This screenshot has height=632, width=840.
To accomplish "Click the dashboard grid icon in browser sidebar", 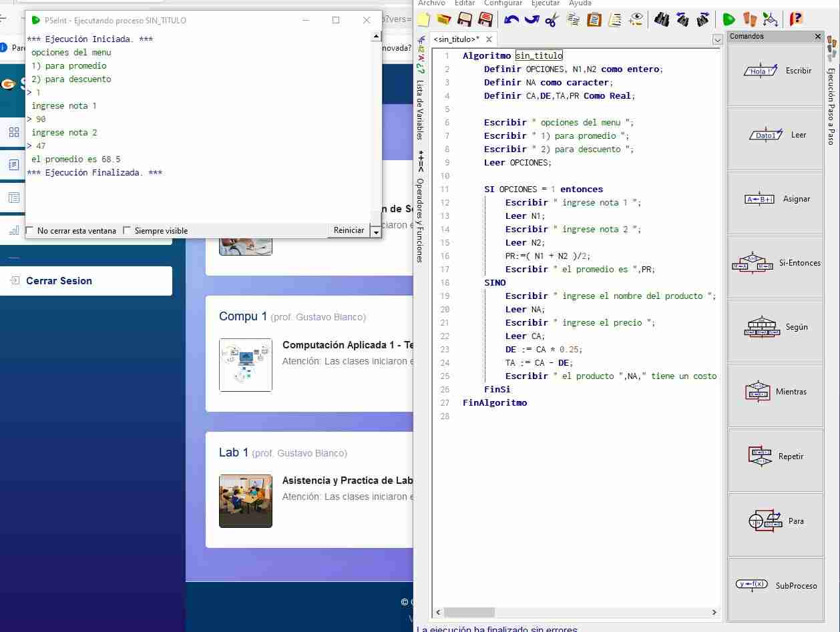I will 14,132.
